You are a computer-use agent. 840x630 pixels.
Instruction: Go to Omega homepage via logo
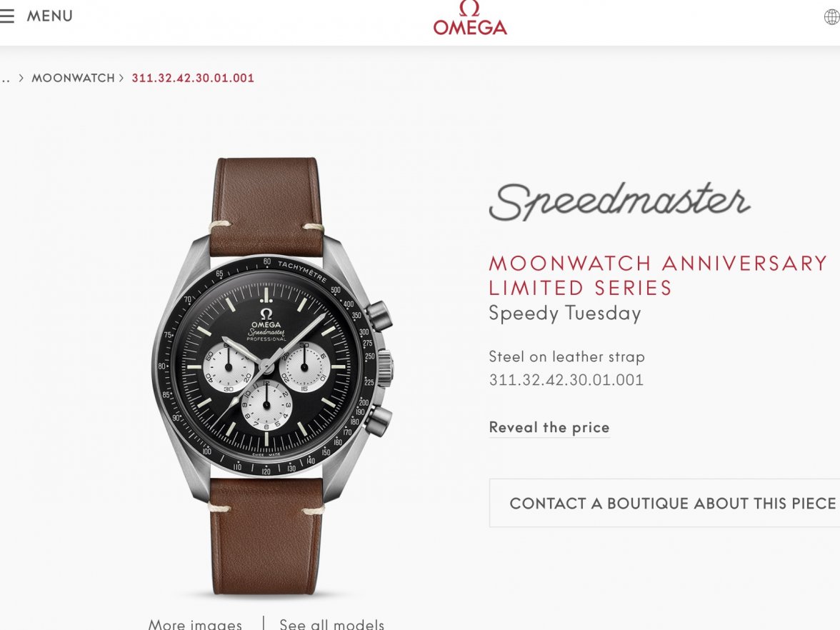click(470, 19)
